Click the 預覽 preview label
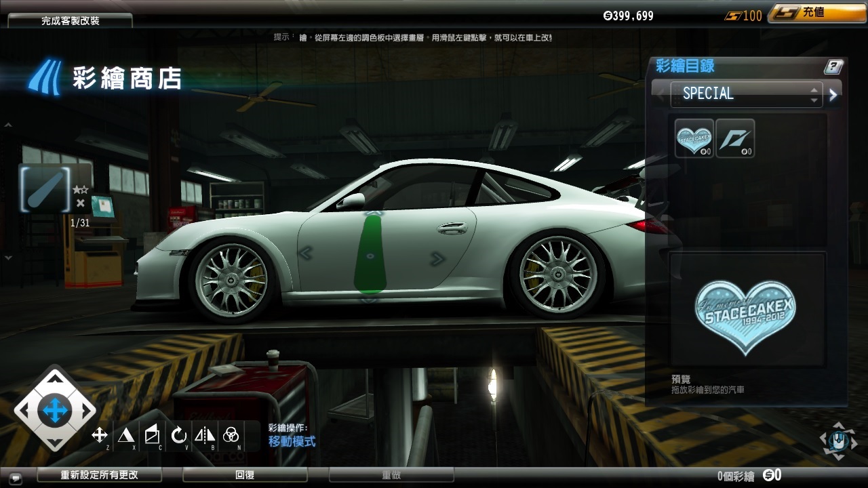 point(681,380)
